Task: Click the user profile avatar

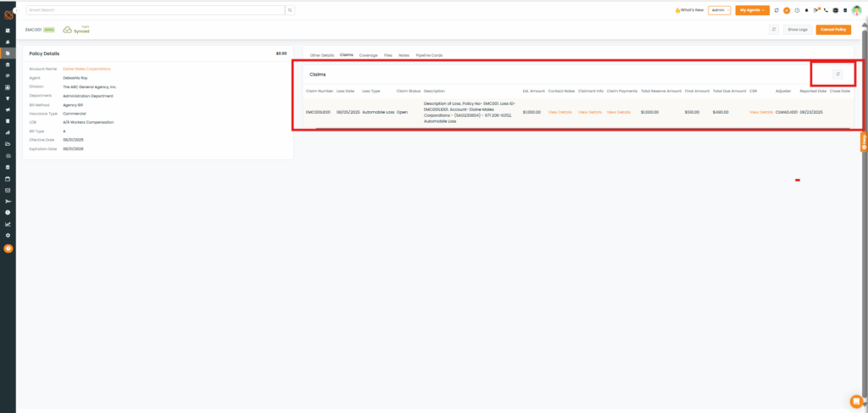Action: click(856, 10)
